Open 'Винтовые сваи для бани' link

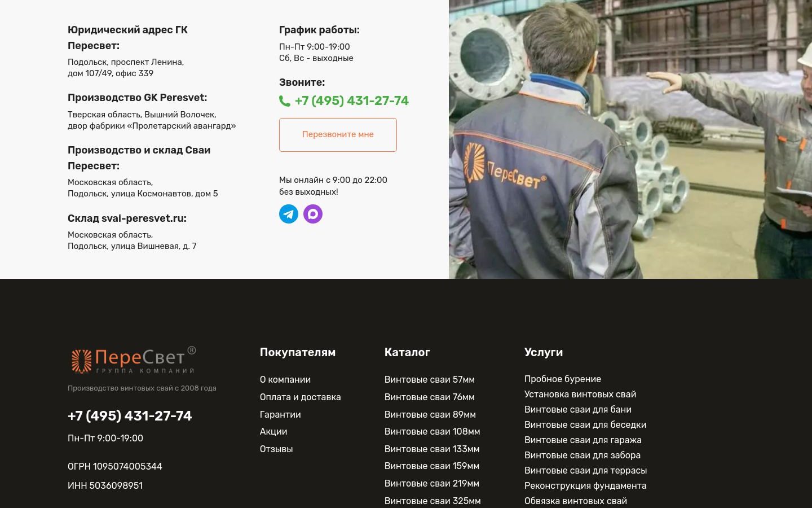(x=578, y=410)
